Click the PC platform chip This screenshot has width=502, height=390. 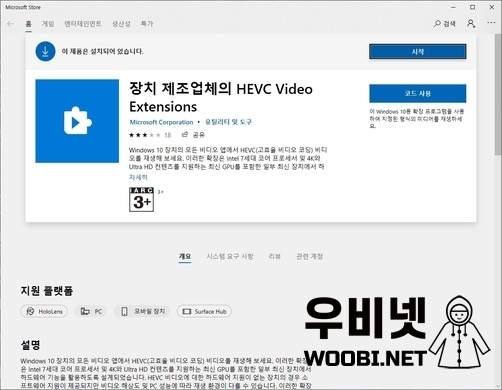(91, 311)
